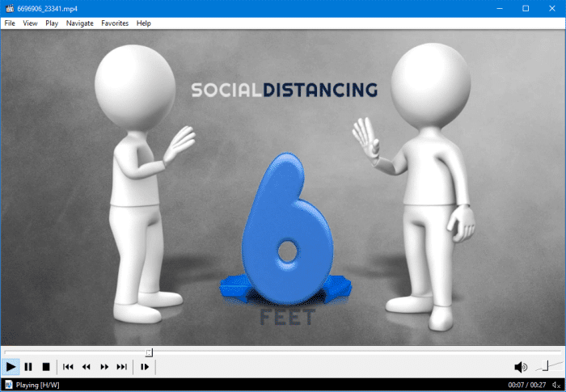Open the View menu
The image size is (566, 392).
click(31, 23)
